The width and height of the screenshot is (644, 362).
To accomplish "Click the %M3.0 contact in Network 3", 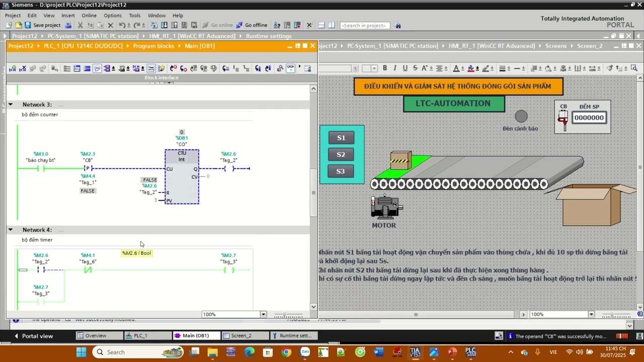I will click(x=41, y=168).
